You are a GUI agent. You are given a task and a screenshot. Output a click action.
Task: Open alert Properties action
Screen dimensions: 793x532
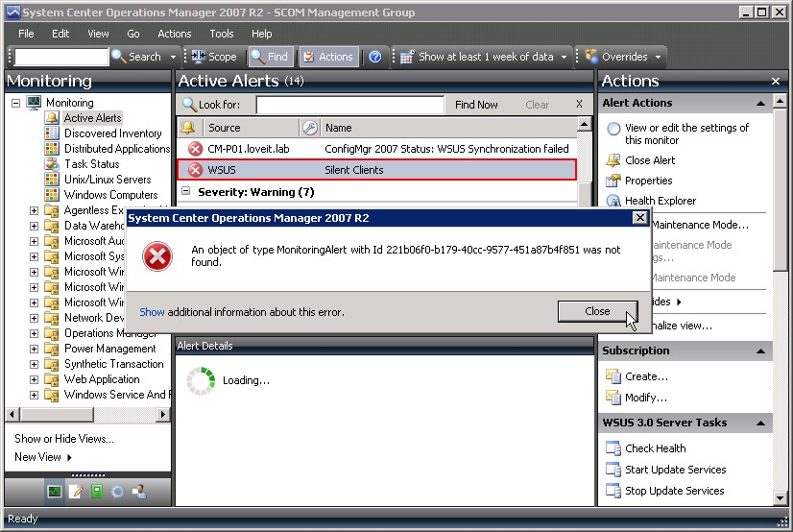pos(648,181)
